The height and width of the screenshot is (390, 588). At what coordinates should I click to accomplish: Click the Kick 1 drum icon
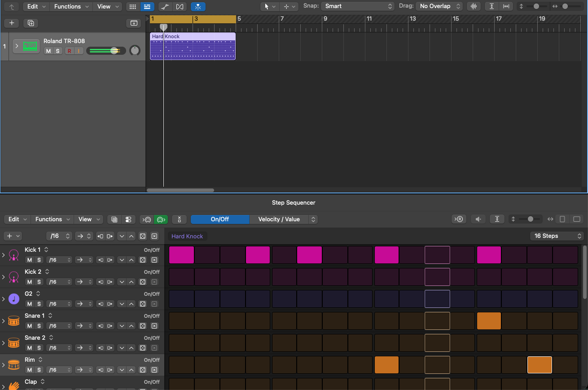14,255
